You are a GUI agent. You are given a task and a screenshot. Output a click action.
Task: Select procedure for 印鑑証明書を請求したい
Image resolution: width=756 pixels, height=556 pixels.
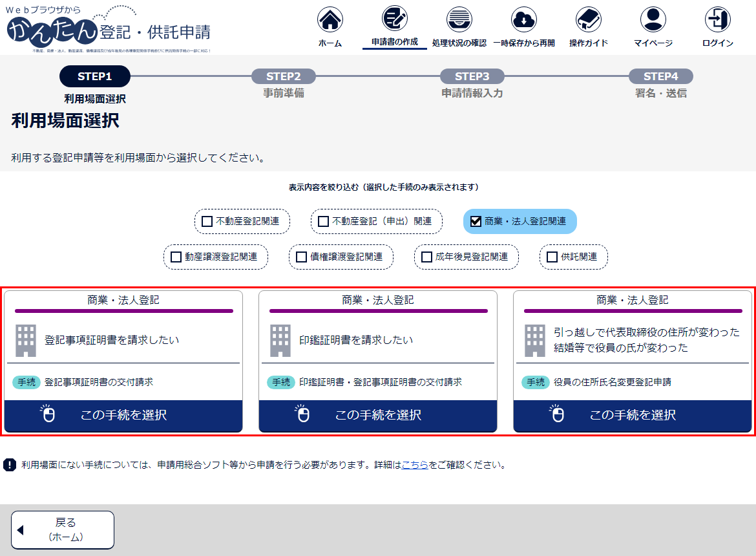click(x=378, y=415)
